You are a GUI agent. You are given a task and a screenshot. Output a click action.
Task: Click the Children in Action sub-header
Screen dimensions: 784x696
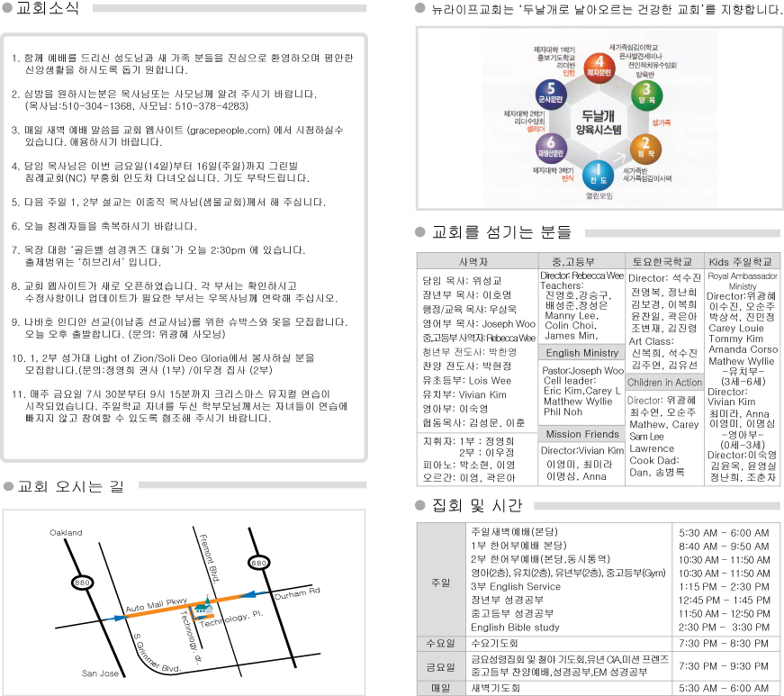tap(664, 383)
